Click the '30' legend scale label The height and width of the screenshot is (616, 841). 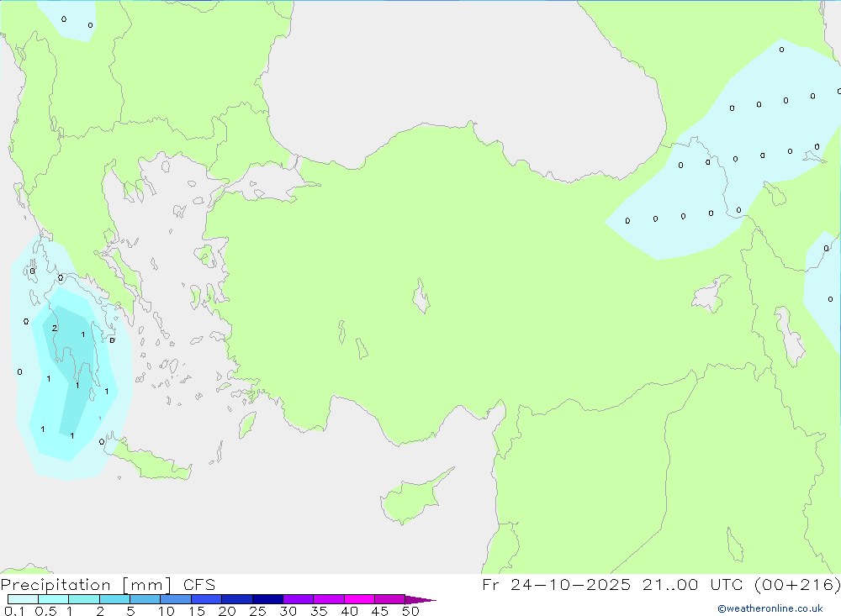tap(288, 611)
